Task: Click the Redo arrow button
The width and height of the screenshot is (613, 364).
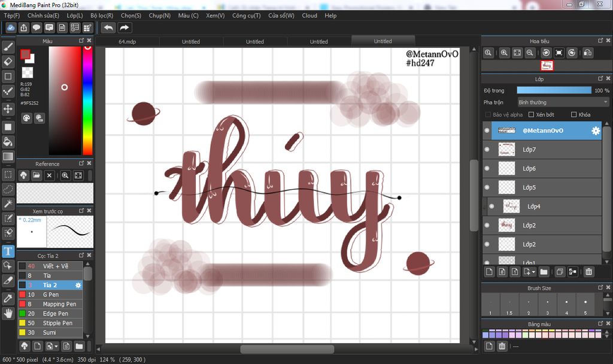Action: click(125, 28)
